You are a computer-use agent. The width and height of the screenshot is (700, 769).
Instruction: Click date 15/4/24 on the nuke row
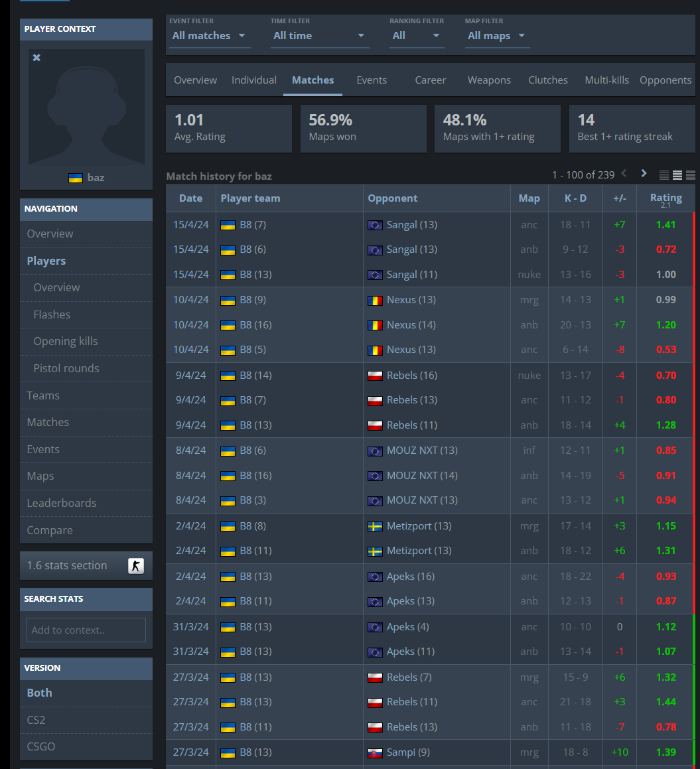pos(191,275)
